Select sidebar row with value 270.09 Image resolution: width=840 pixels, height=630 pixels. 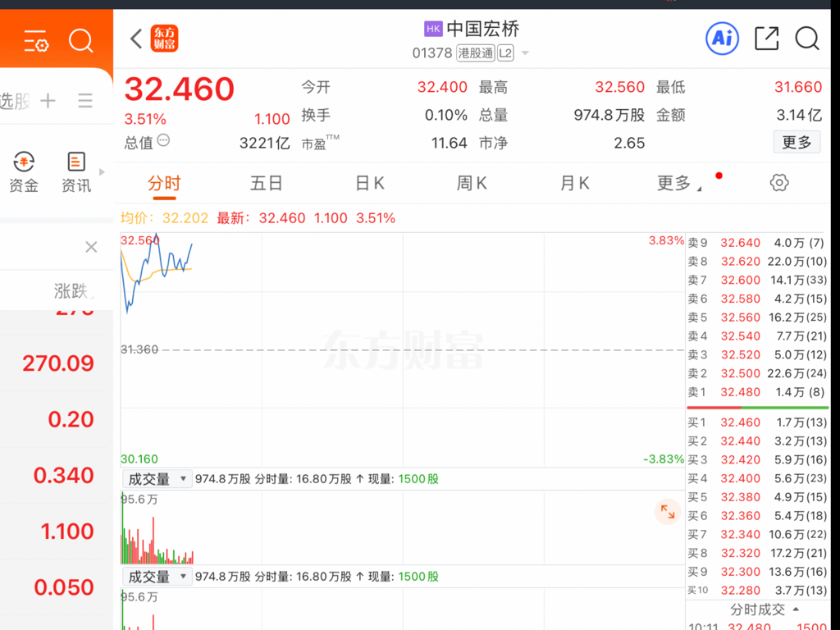click(57, 363)
